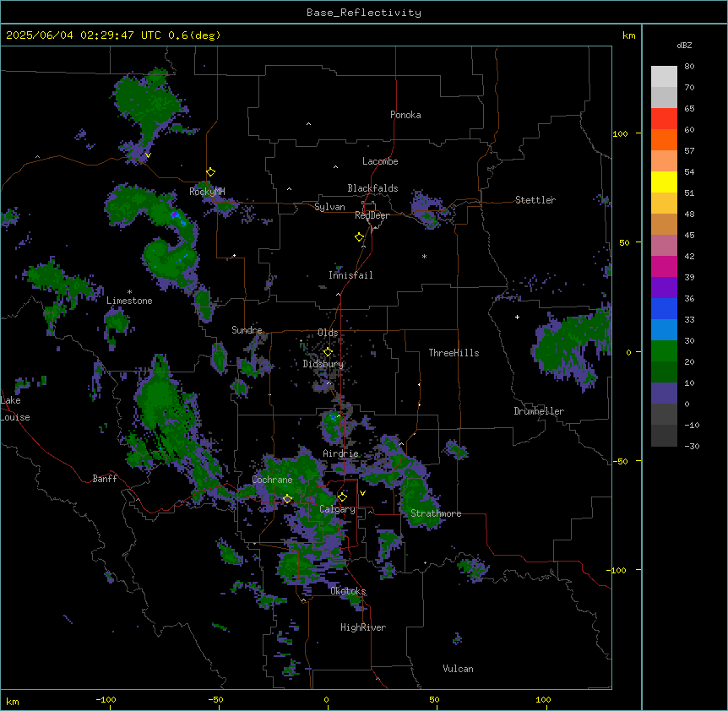Click the -100 tick on the horizontal axis
This screenshot has width=728, height=711.
(106, 699)
